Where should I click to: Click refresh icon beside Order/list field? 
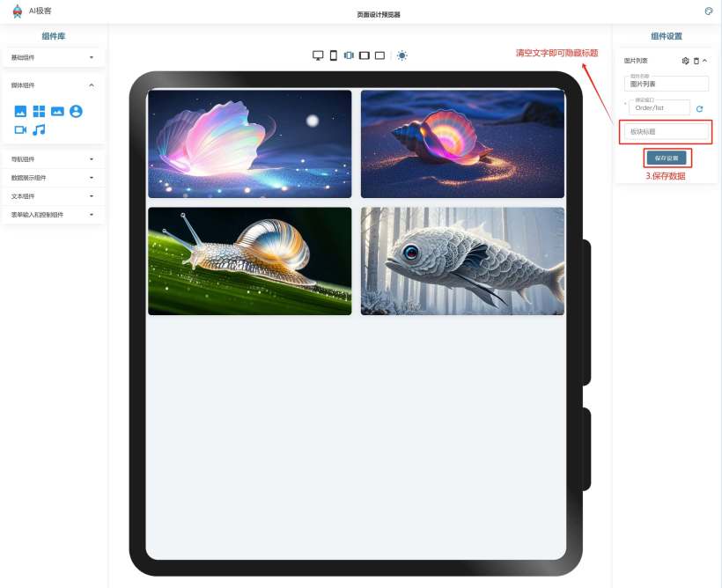point(700,108)
